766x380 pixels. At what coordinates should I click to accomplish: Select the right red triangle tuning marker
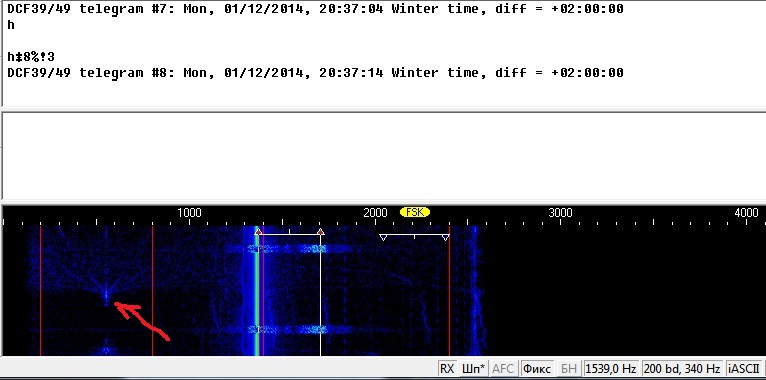click(x=320, y=232)
